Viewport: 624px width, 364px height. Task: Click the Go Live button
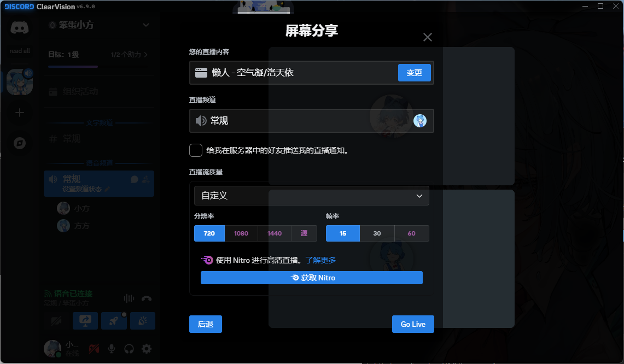412,324
